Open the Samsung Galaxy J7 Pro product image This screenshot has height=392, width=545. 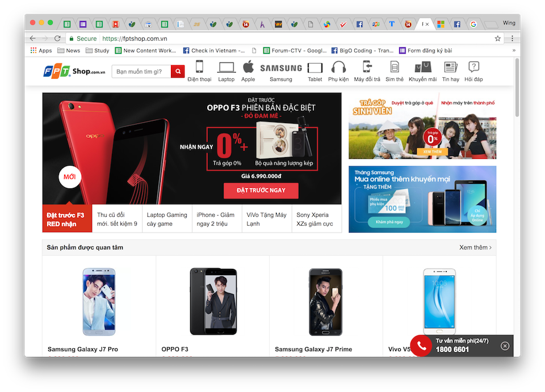(x=99, y=302)
